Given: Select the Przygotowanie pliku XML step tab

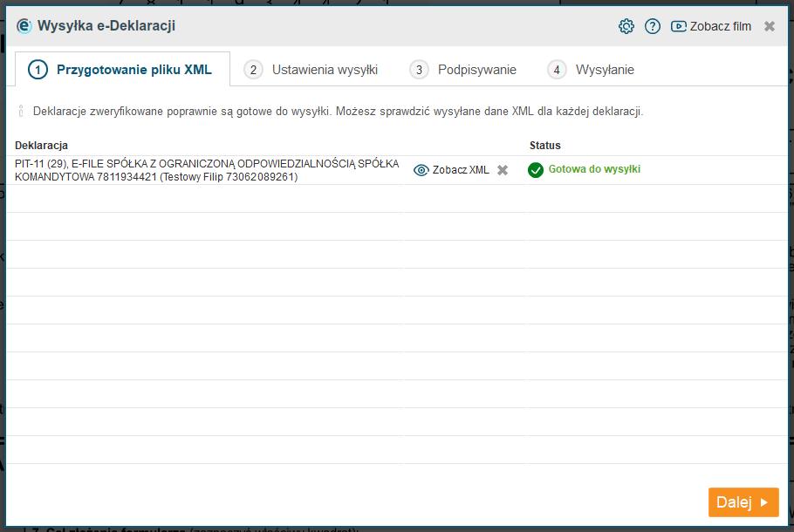Looking at the screenshot, I should coord(122,70).
